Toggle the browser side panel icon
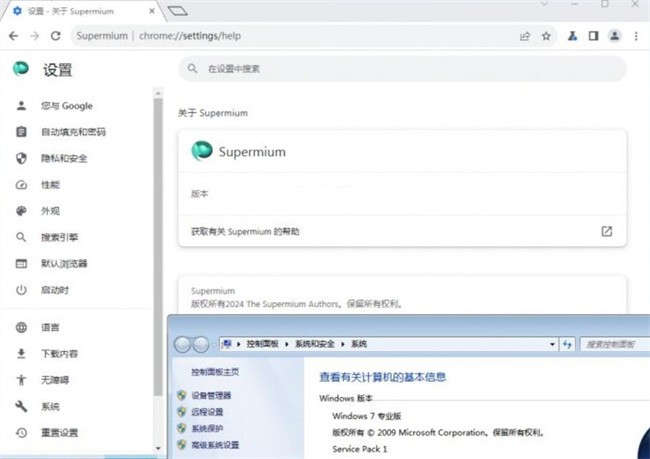 click(593, 36)
